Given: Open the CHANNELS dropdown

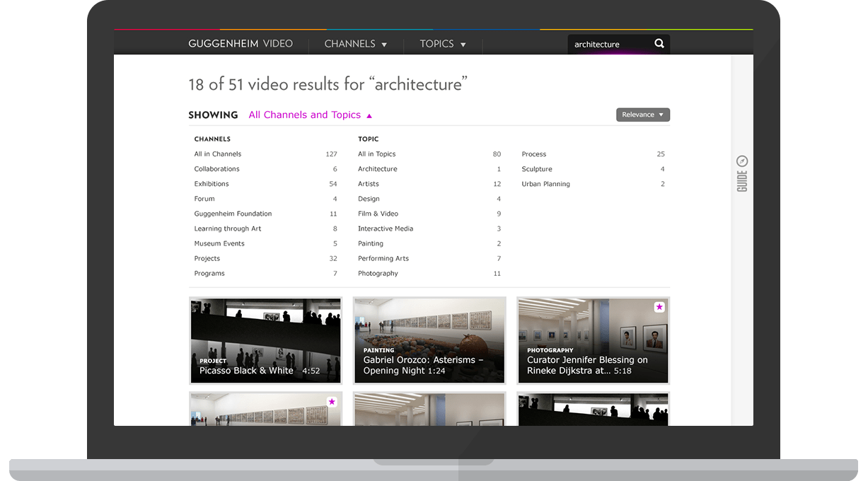Looking at the screenshot, I should [355, 43].
